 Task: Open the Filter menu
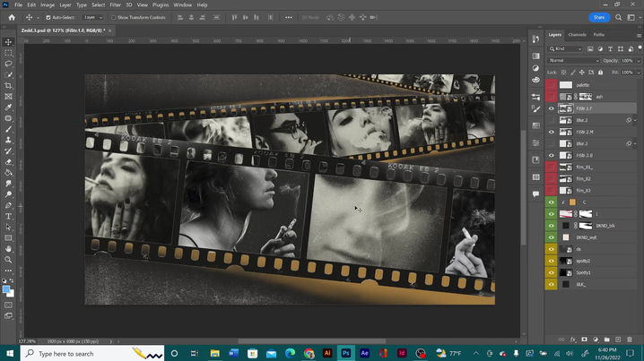pos(116,4)
